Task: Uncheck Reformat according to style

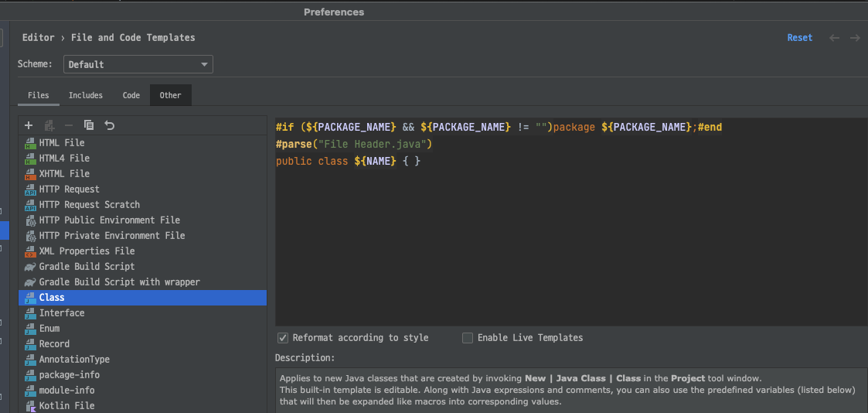Action: click(283, 338)
